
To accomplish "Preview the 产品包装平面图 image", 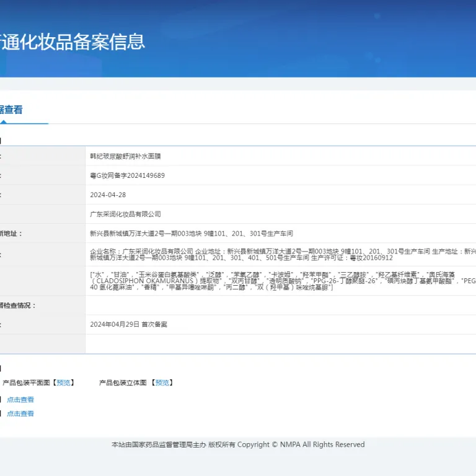I will (x=63, y=383).
